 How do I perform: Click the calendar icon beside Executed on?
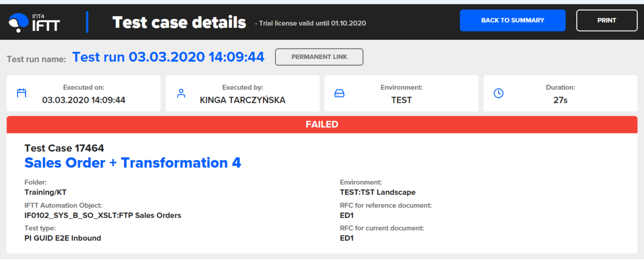click(x=22, y=93)
